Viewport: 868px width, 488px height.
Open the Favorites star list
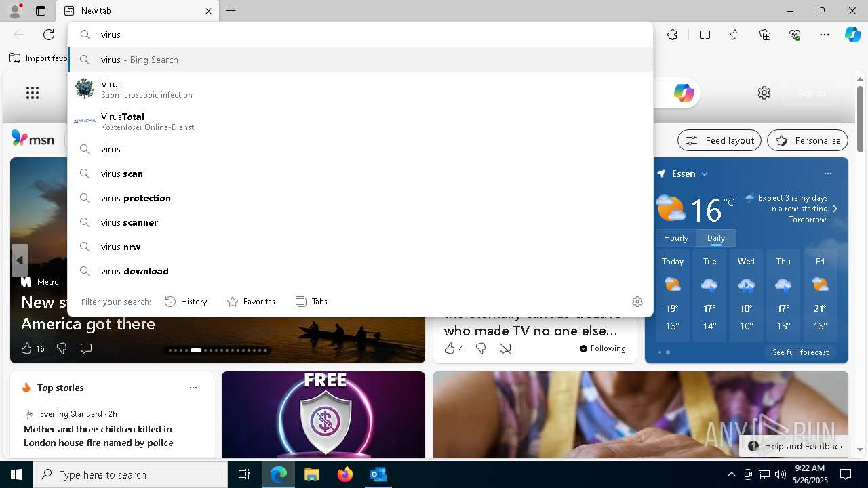tap(735, 35)
